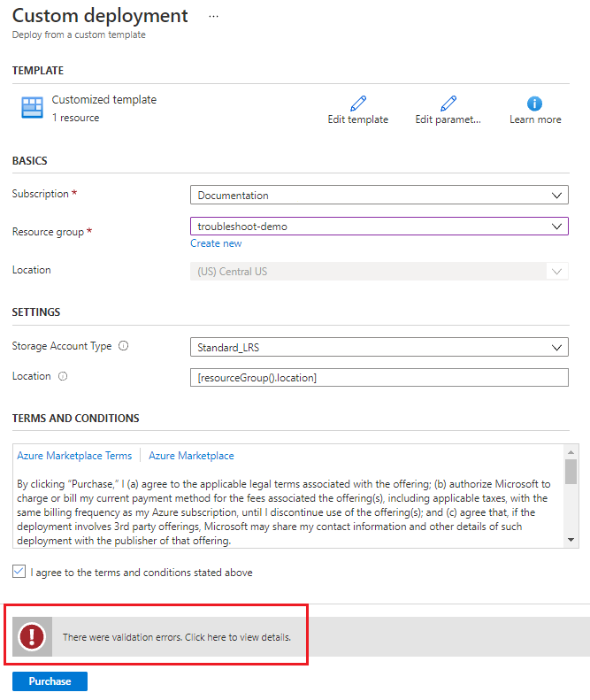The image size is (590, 700).
Task: Open the ellipsis menu beside Custom deployment
Action: [213, 17]
